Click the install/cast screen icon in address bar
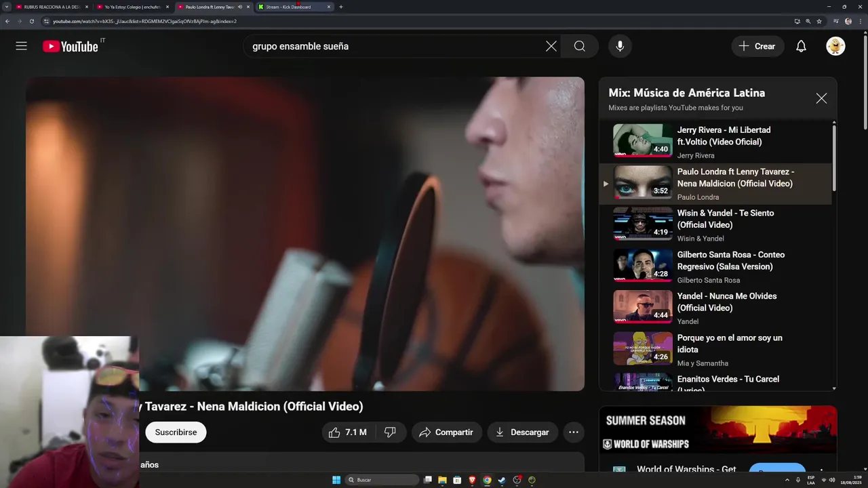 [797, 21]
